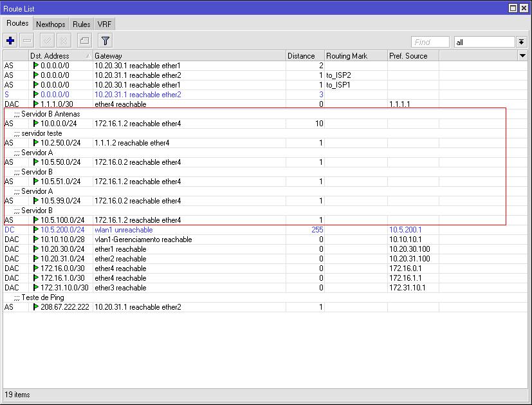Switch to the VRF tab
Viewport: 532px width, 405px height.
(x=104, y=24)
